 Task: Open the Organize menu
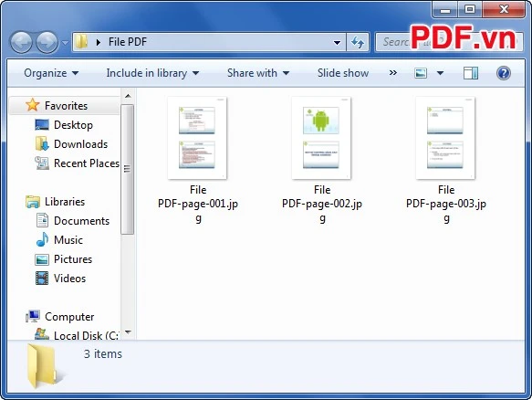pos(51,73)
